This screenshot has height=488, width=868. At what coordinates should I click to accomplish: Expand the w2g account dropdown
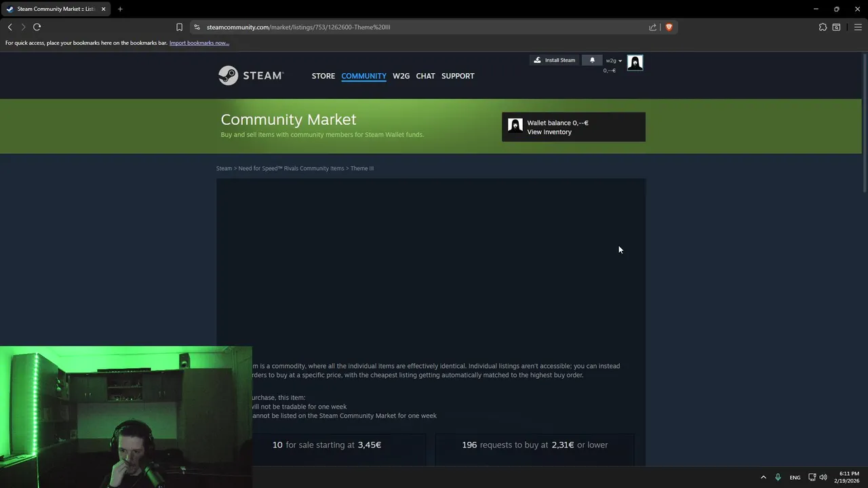tap(614, 60)
